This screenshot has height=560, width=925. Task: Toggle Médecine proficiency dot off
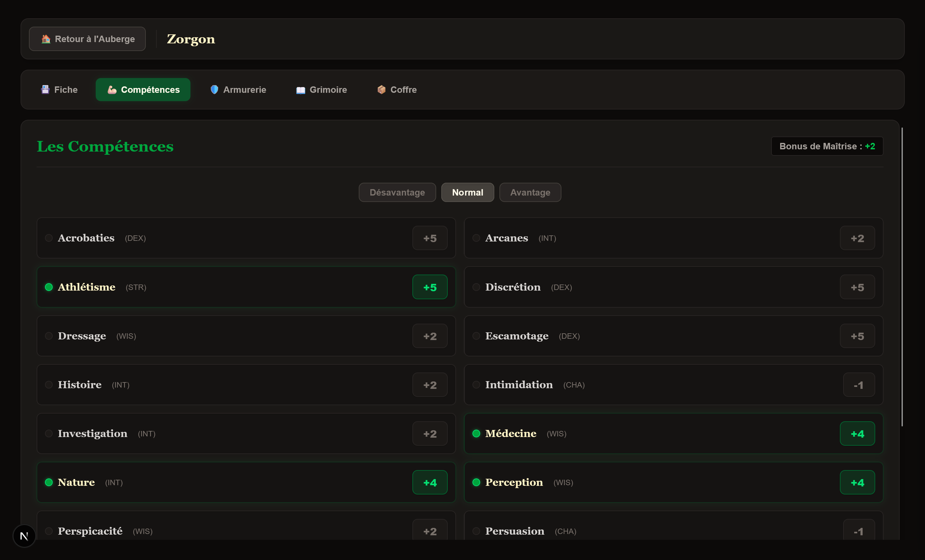[476, 433]
